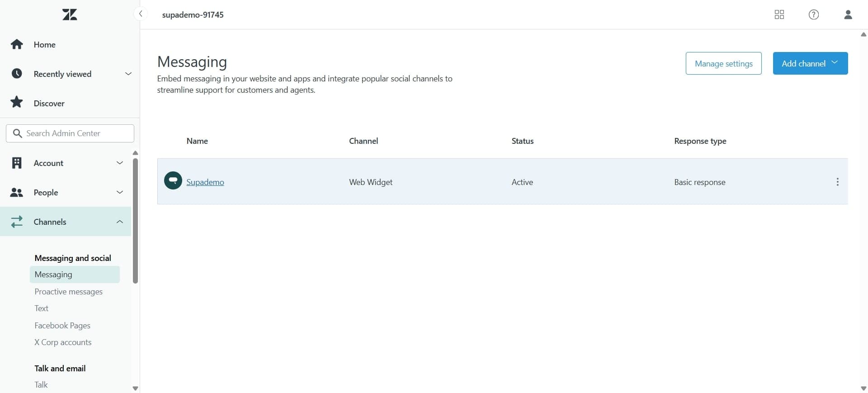Open the help question mark icon
868x393 pixels.
click(813, 14)
